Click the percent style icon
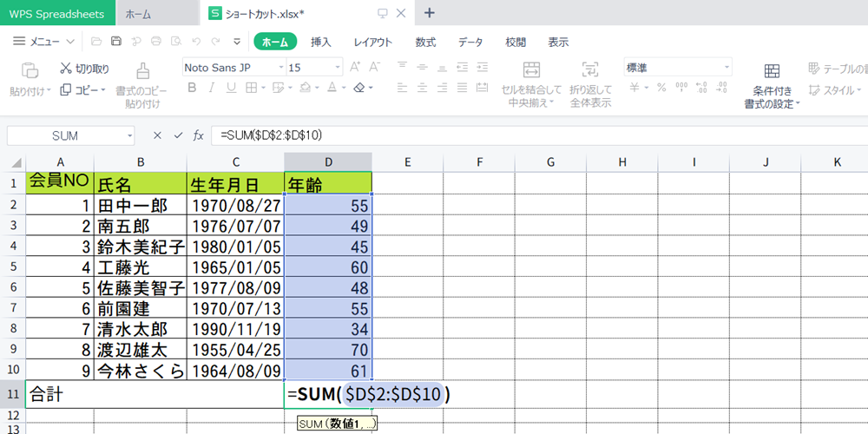 [661, 88]
